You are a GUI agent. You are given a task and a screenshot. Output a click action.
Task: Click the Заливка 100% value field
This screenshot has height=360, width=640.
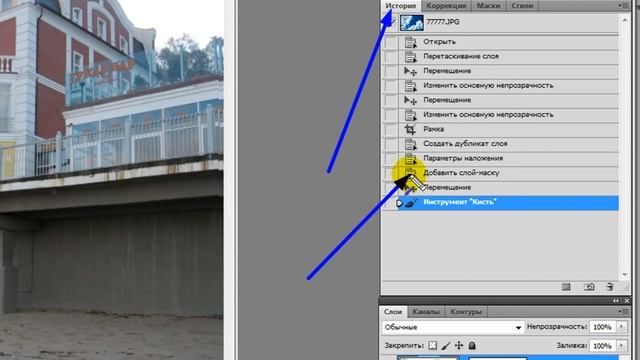coord(602,346)
